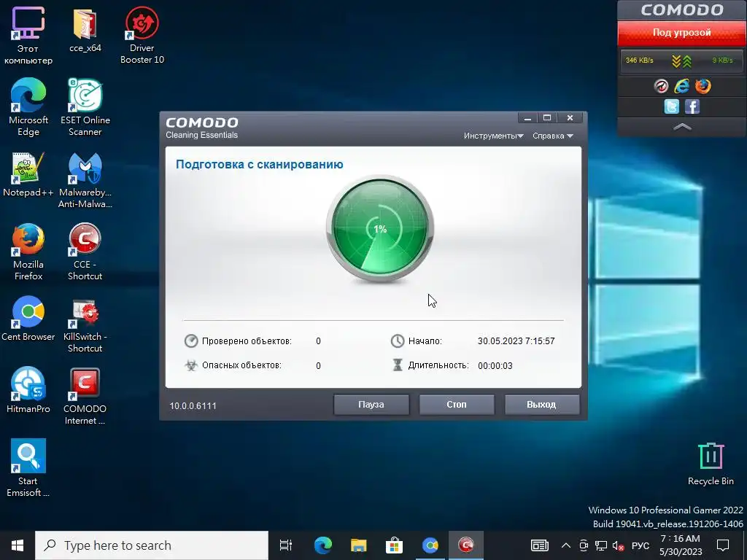Click the Длительность hourglass icon
The height and width of the screenshot is (560, 747).
398,365
